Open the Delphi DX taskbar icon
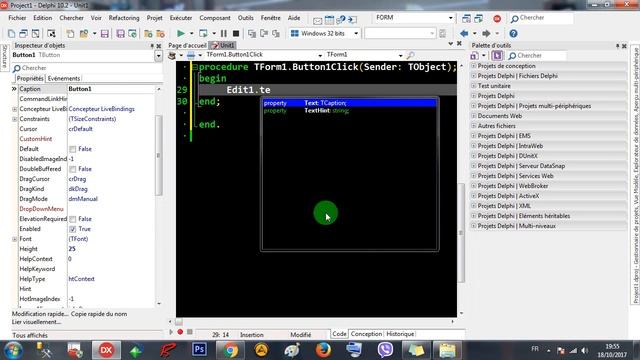The height and width of the screenshot is (360, 640). coord(106,350)
